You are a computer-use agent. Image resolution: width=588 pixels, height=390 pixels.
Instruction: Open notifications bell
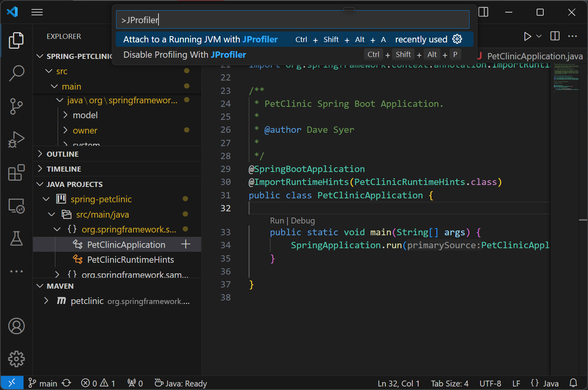pos(573,383)
